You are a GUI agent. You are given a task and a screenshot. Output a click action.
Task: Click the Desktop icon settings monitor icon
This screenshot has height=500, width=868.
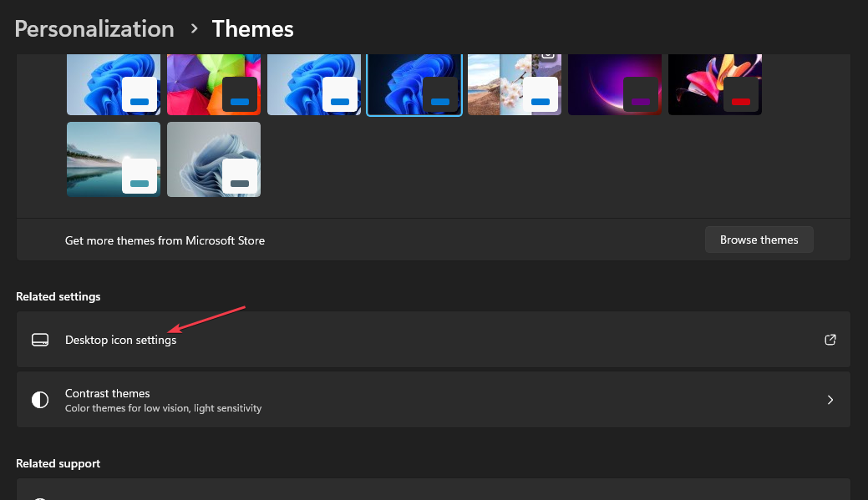tap(40, 340)
